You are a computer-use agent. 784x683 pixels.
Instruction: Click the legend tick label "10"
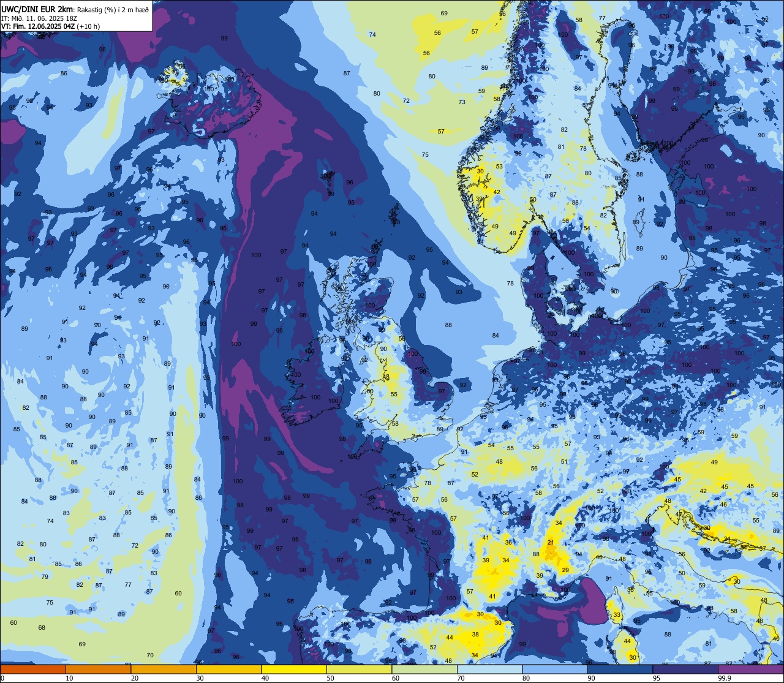tap(69, 678)
